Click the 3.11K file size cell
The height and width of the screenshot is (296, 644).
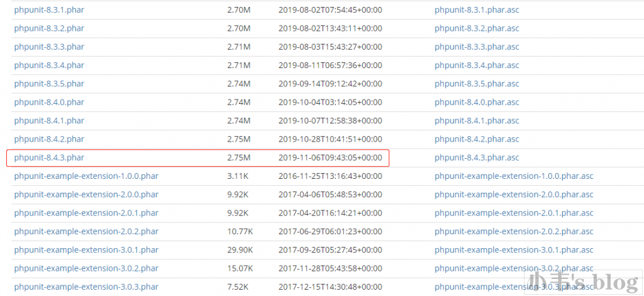click(238, 176)
